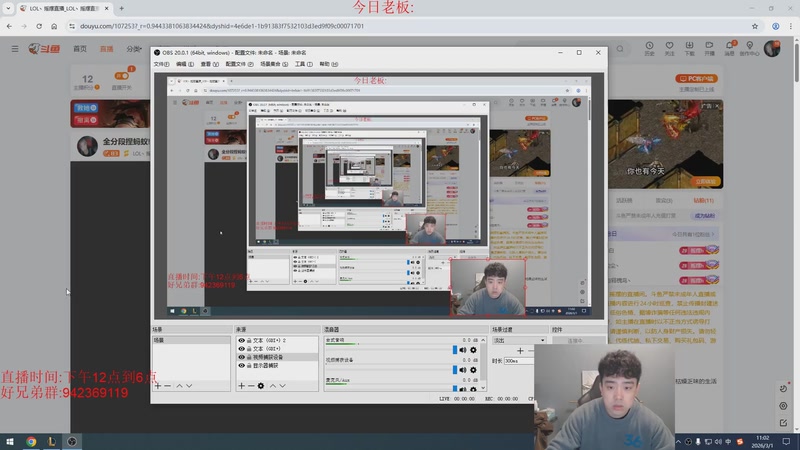Move selected source up in sources list
This screenshot has height=450, width=800.
(x=272, y=386)
